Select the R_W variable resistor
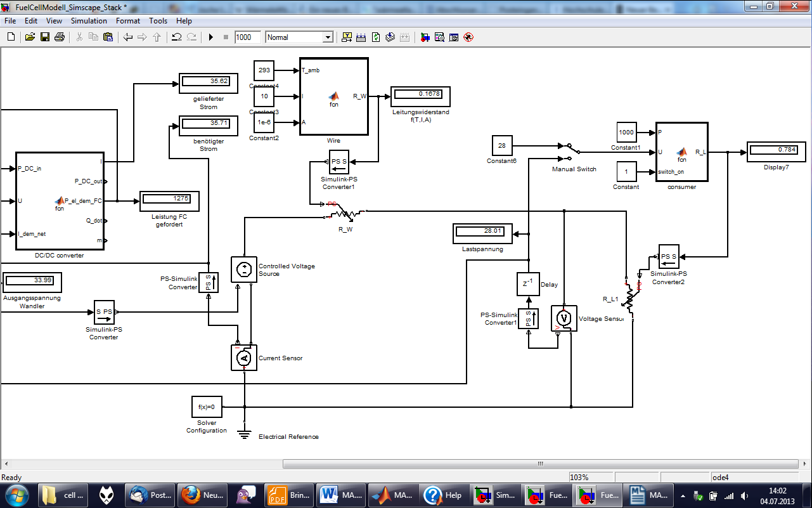 point(345,212)
